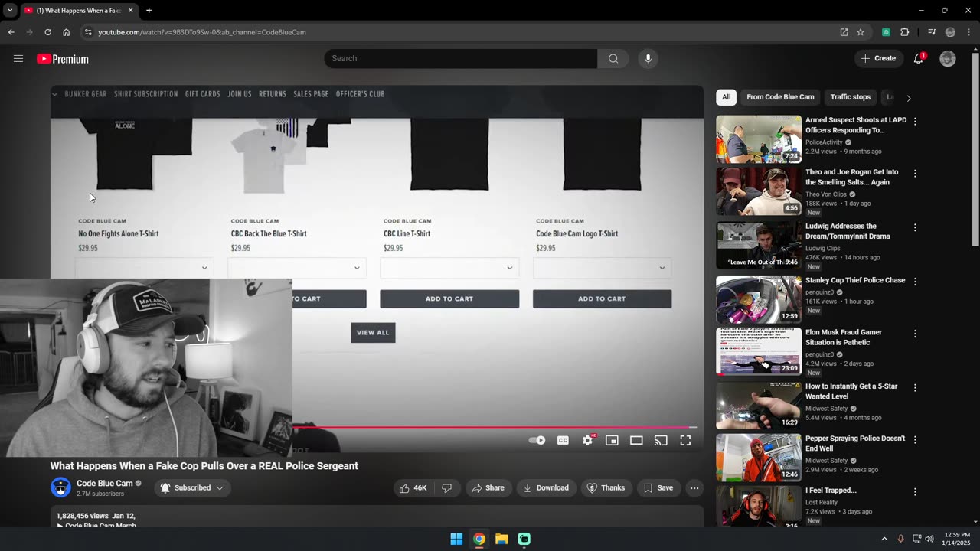The height and width of the screenshot is (551, 980).
Task: Open Chrome from the taskbar
Action: click(479, 539)
